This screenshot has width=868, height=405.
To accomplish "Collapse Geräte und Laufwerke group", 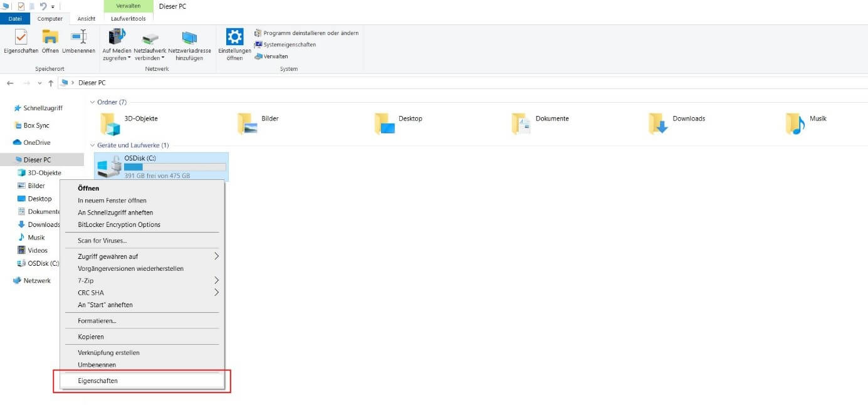I will tap(92, 145).
